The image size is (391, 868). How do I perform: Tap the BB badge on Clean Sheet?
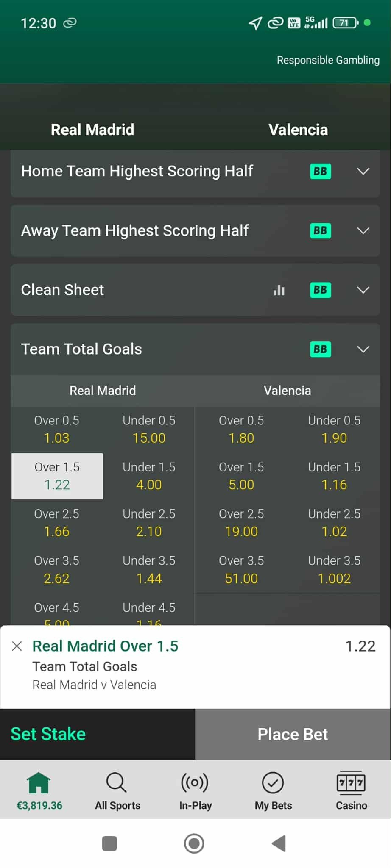tap(320, 290)
